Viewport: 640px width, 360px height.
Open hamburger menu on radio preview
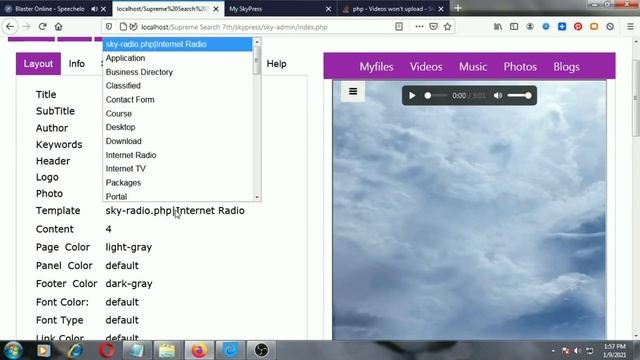353,91
